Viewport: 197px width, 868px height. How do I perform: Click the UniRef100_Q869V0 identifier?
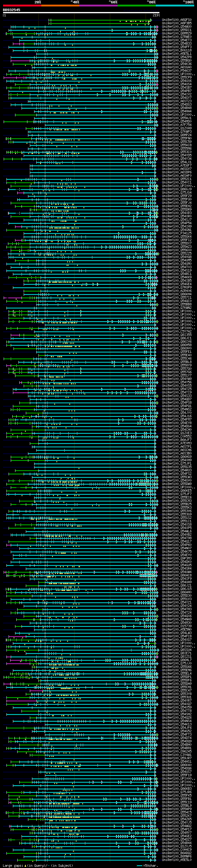(176, 349)
